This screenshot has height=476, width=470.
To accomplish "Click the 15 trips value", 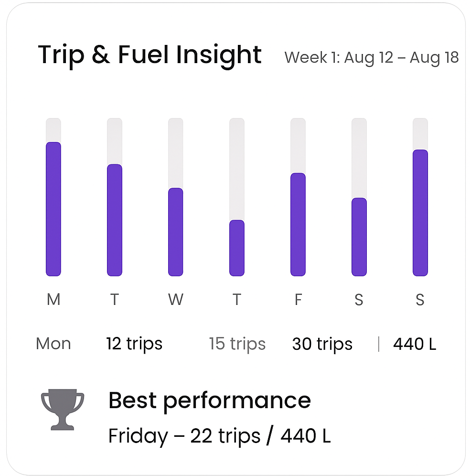I will coord(237,344).
